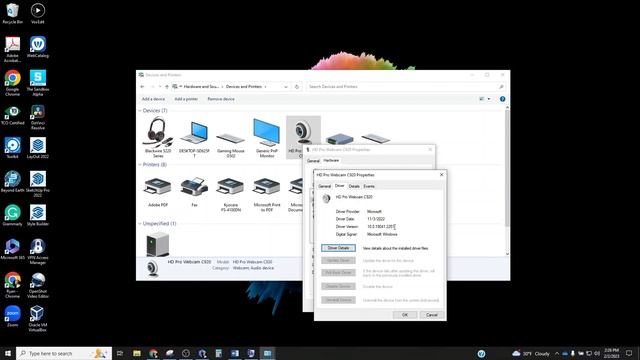This screenshot has height=360, width=640.
Task: Click the help icon in Devices and Printers
Action: pyautogui.click(x=502, y=99)
